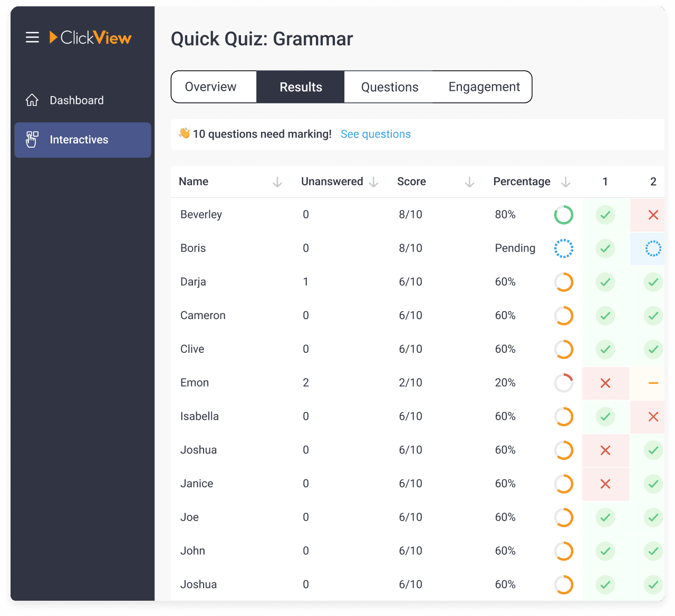Select student name Joe
This screenshot has width=675, height=616.
[x=189, y=517]
